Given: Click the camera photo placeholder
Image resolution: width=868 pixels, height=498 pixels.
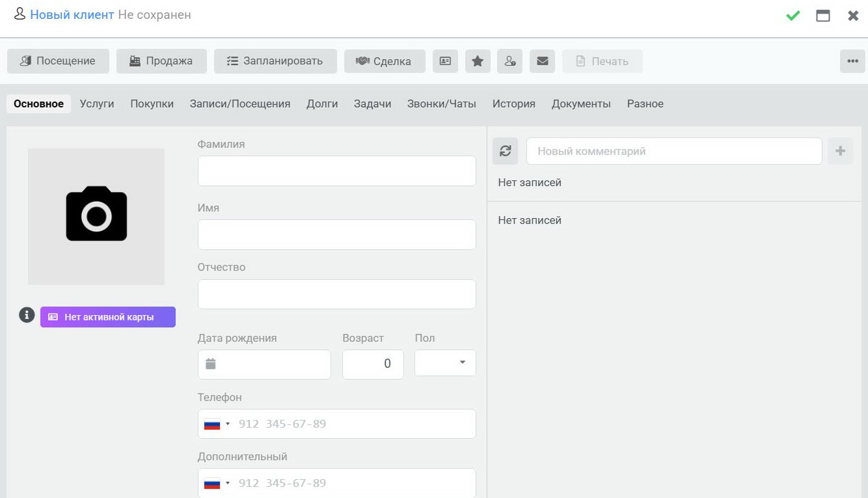Looking at the screenshot, I should click(x=96, y=216).
